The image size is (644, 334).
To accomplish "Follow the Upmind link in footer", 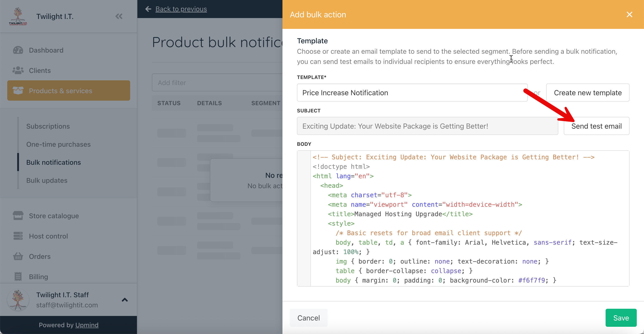I will (x=87, y=325).
